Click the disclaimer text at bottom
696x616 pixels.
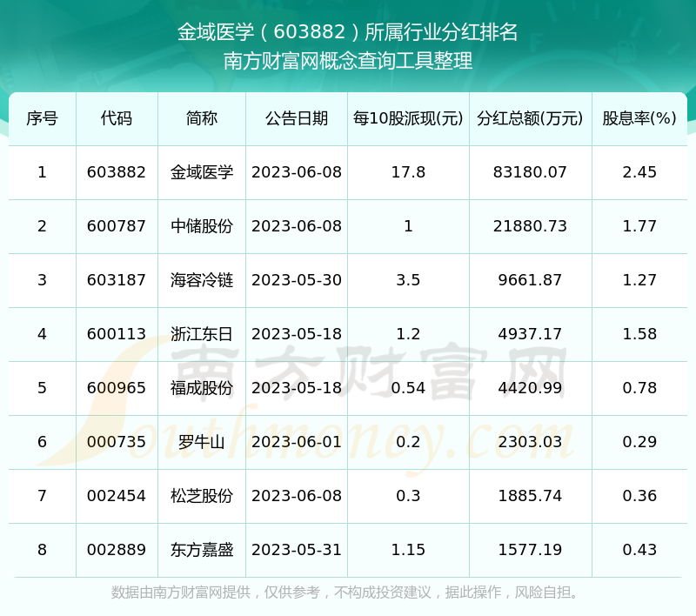click(348, 593)
